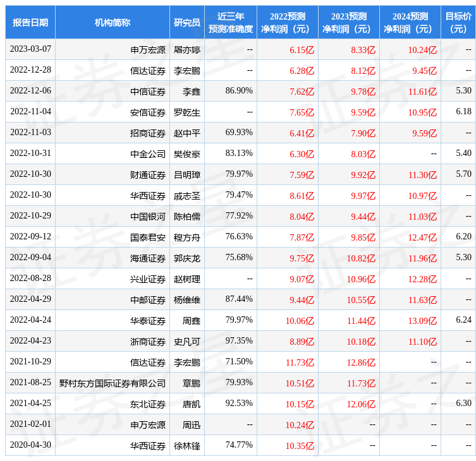Select accuracy value 74.77%
This screenshot has height=461, width=476.
click(239, 445)
